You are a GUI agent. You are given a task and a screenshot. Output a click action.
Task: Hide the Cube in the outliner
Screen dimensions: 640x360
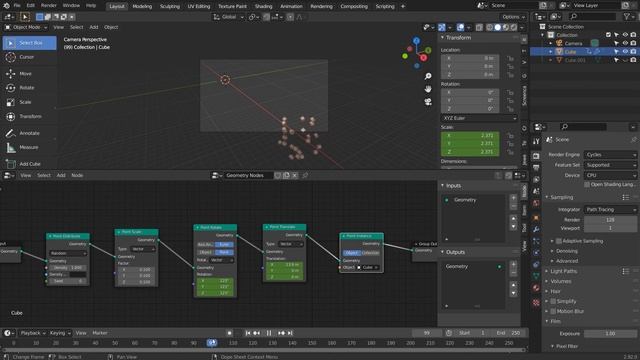pyautogui.click(x=625, y=52)
